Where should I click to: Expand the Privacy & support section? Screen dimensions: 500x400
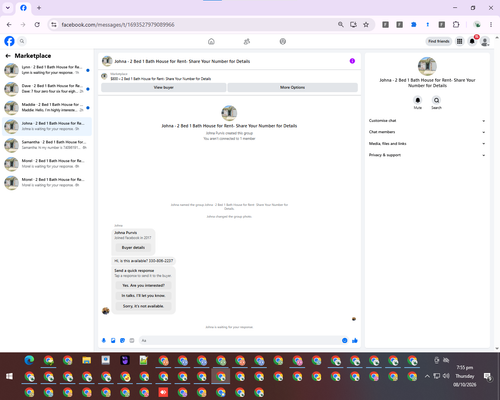(427, 155)
